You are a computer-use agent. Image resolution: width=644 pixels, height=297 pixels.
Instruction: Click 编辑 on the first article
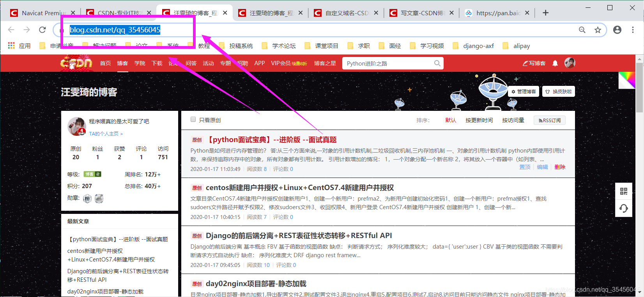coord(542,167)
